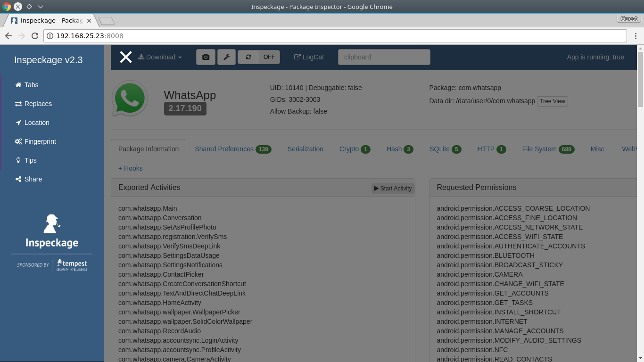Click the site info icon in address bar
Image resolution: width=644 pixels, height=362 pixels.
point(50,36)
